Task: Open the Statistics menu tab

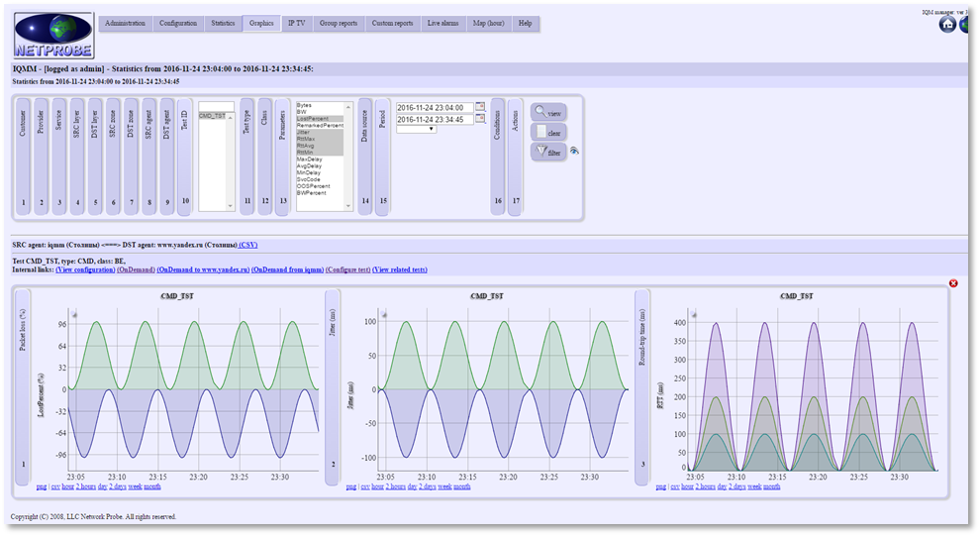Action: [x=223, y=23]
